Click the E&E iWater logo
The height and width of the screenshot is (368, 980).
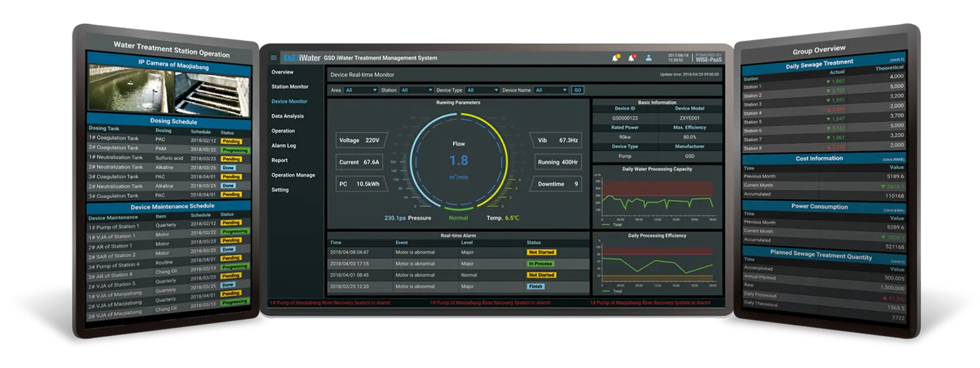point(302,58)
